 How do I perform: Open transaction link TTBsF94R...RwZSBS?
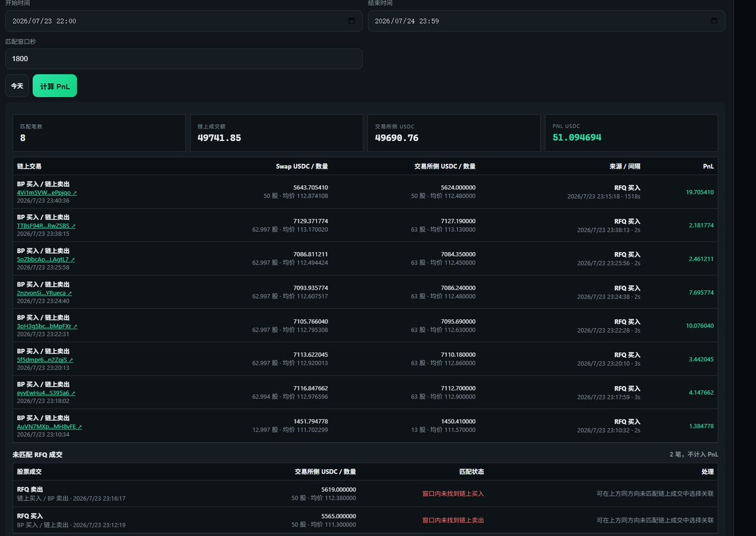tap(46, 225)
